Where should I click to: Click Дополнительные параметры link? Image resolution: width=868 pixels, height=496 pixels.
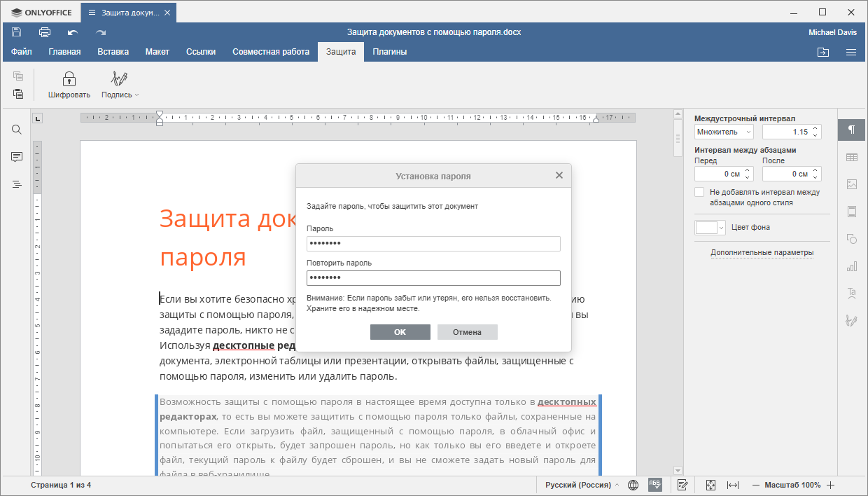point(762,252)
